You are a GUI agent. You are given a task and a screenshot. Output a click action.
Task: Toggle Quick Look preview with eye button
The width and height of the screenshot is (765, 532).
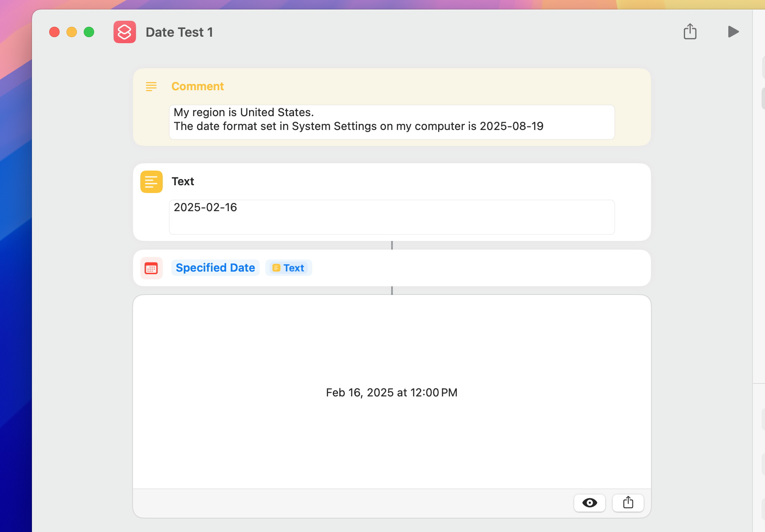click(590, 503)
